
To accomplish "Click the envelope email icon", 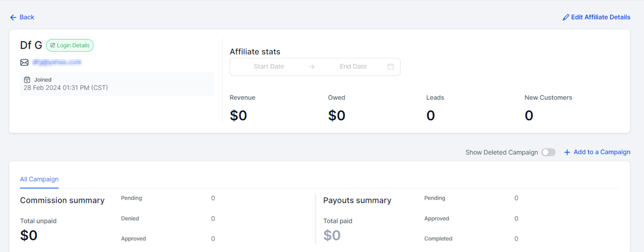I will tap(25, 62).
